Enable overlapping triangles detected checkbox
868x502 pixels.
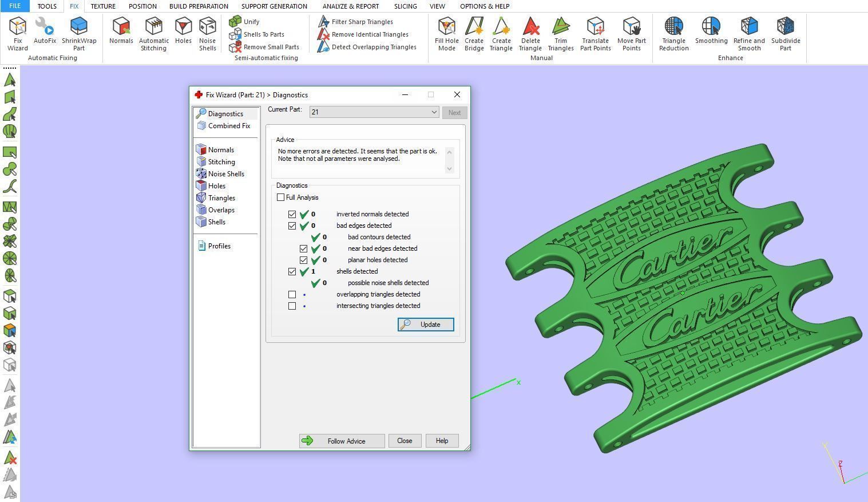(x=292, y=294)
